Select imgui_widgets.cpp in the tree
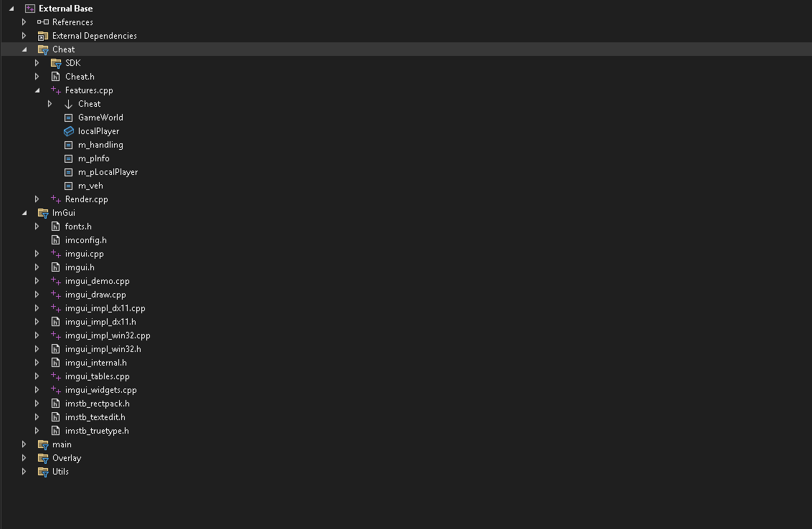The width and height of the screenshot is (812, 529). 100,390
